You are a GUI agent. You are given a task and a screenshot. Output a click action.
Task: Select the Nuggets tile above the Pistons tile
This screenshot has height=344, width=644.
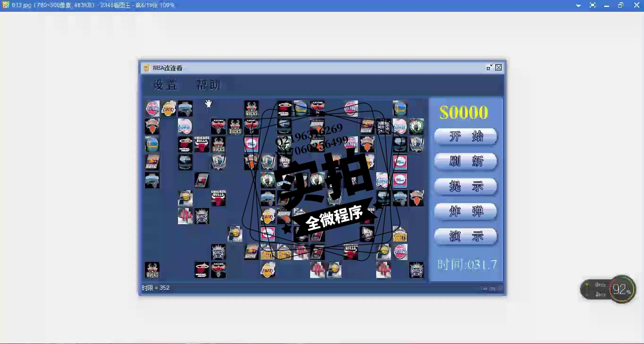tap(400, 234)
